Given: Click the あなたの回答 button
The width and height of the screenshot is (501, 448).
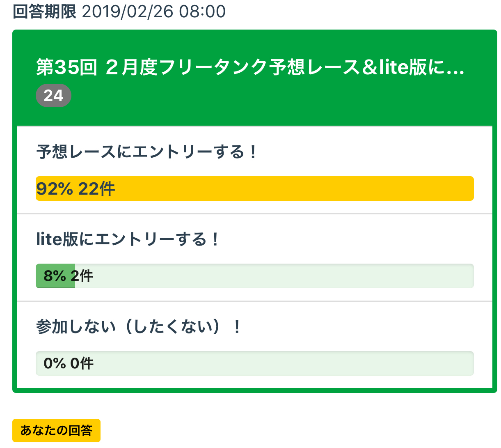Looking at the screenshot, I should [x=56, y=430].
